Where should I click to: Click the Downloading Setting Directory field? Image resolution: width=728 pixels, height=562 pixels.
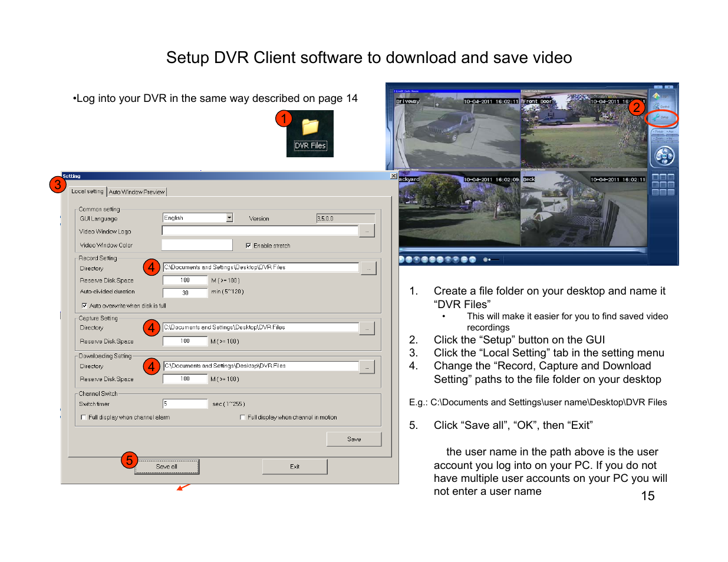[261, 366]
